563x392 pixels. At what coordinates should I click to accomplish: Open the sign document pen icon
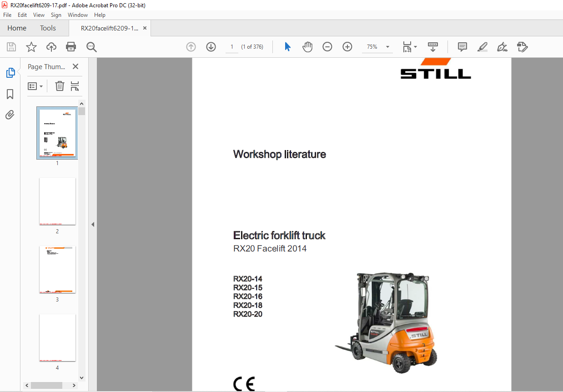coord(502,47)
